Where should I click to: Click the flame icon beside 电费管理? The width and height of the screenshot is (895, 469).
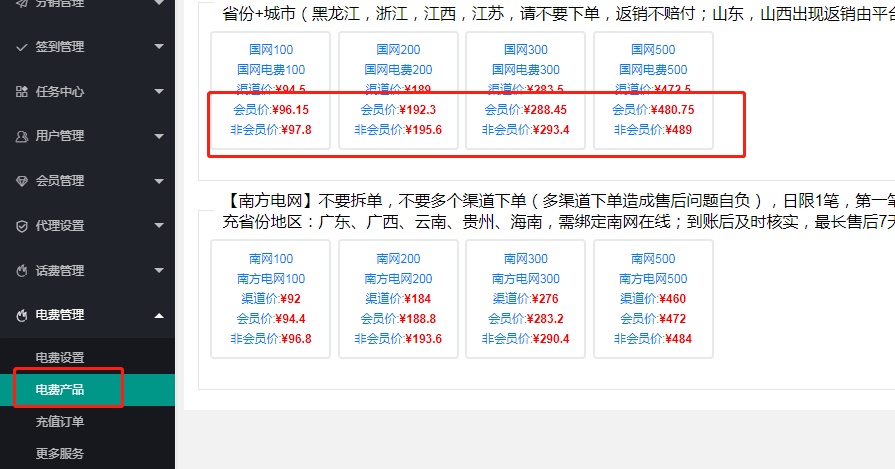(22, 315)
